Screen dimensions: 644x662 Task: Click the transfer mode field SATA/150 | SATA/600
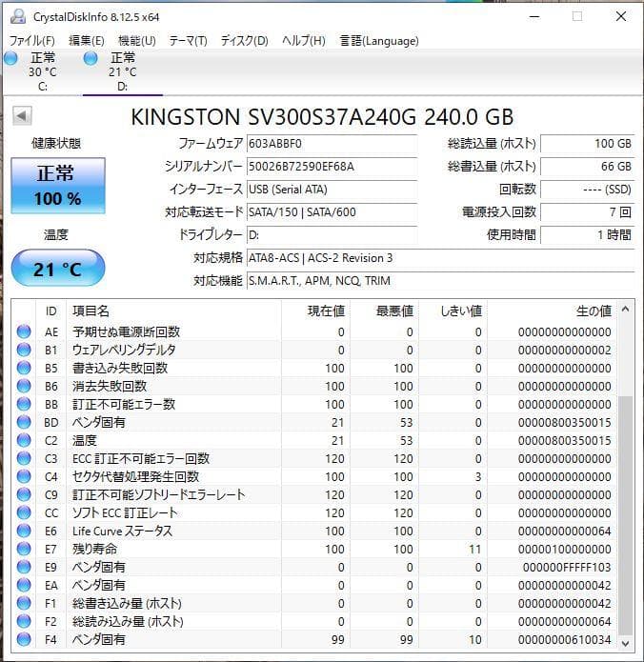(x=332, y=212)
